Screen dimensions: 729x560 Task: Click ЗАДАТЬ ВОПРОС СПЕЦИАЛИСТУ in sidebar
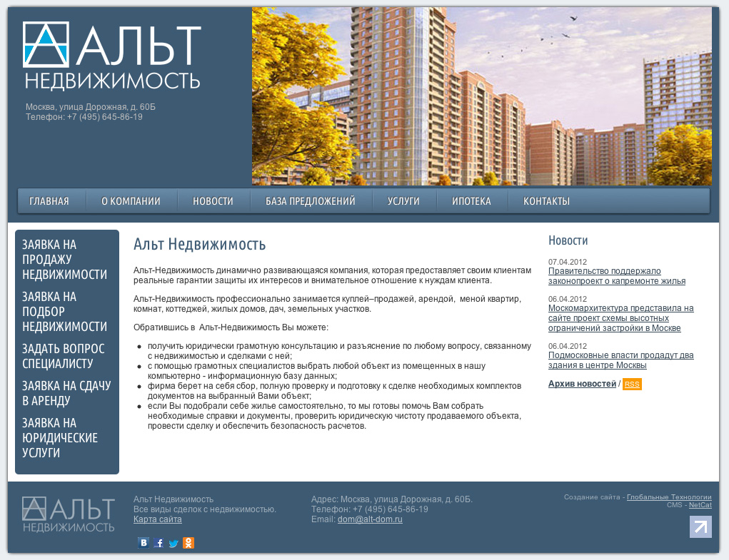click(64, 356)
